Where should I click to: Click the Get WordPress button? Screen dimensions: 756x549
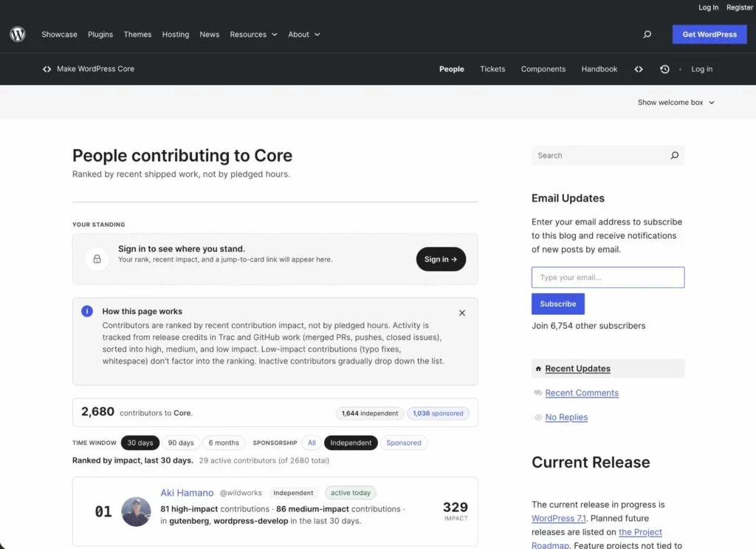click(709, 34)
